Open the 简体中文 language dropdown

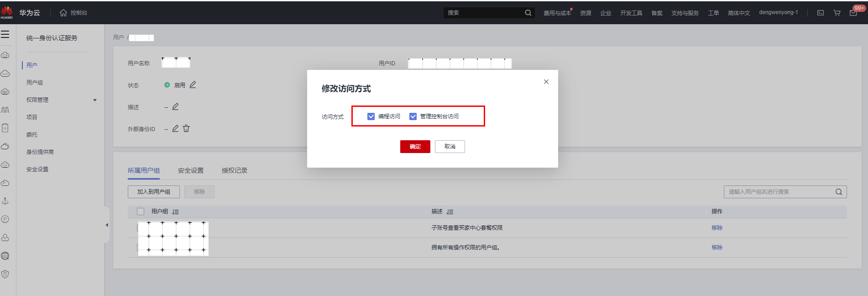738,13
